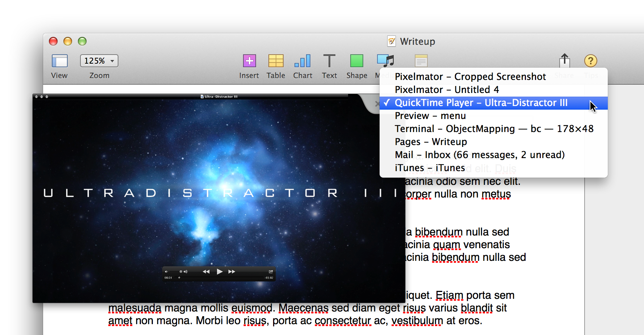
Task: Click the word "vestibulum" in the text
Action: [417, 321]
